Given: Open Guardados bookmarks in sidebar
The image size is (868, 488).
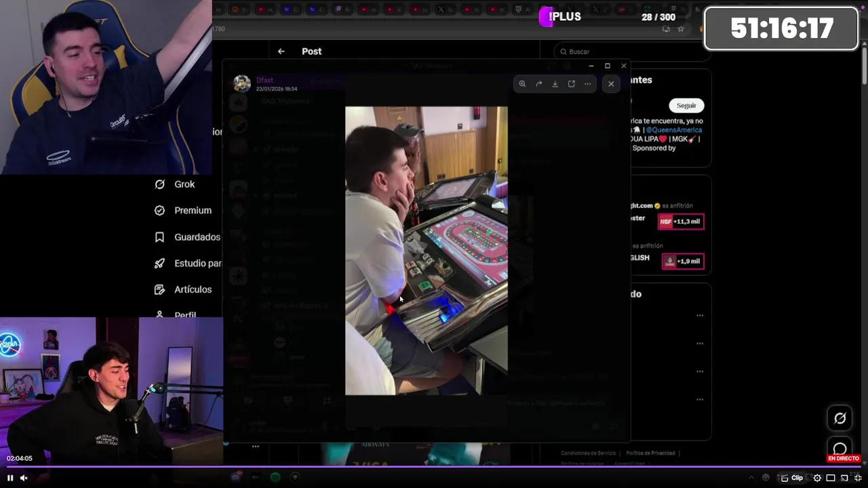Looking at the screenshot, I should coord(187,237).
